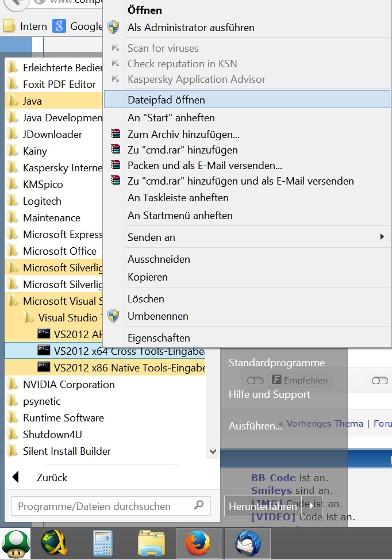Expand the Kaspersky Internet folder
Screen dimensions: 392x560
[x=53, y=167]
